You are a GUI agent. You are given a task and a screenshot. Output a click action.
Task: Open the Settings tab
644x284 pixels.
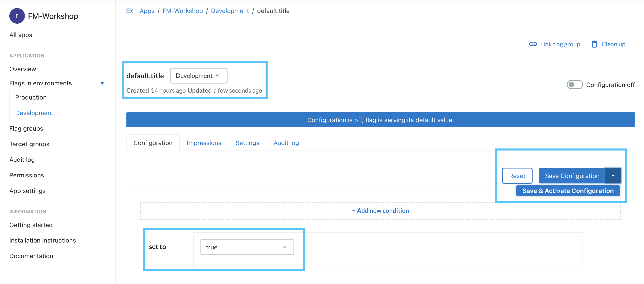tap(247, 143)
